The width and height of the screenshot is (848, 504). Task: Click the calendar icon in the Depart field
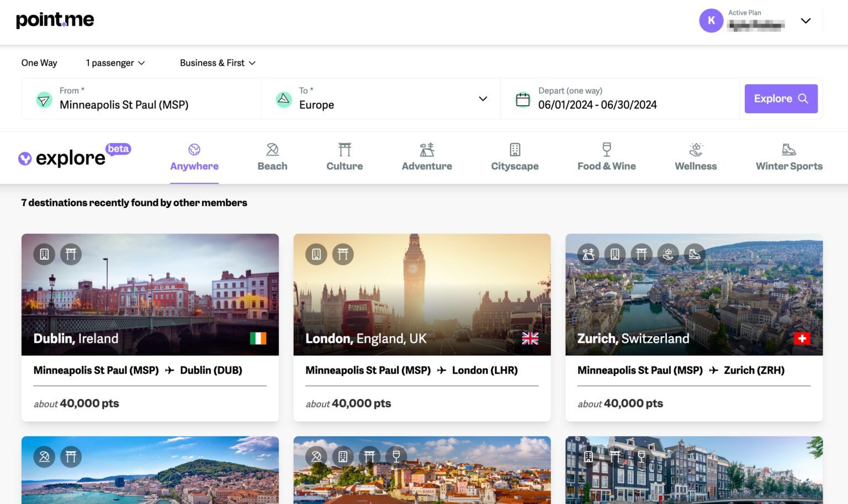point(522,98)
